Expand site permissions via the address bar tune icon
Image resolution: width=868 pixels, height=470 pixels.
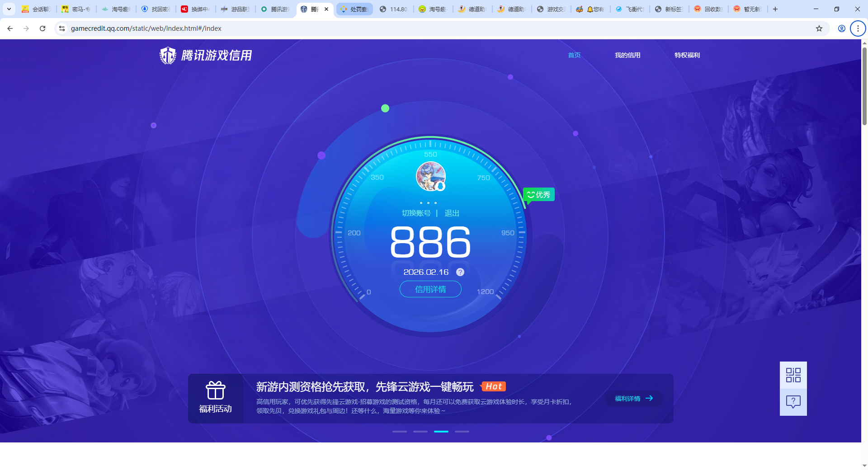pyautogui.click(x=61, y=28)
